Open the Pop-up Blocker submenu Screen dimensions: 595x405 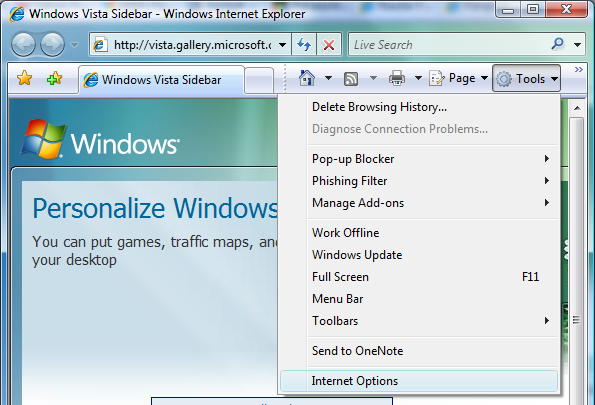[419, 159]
